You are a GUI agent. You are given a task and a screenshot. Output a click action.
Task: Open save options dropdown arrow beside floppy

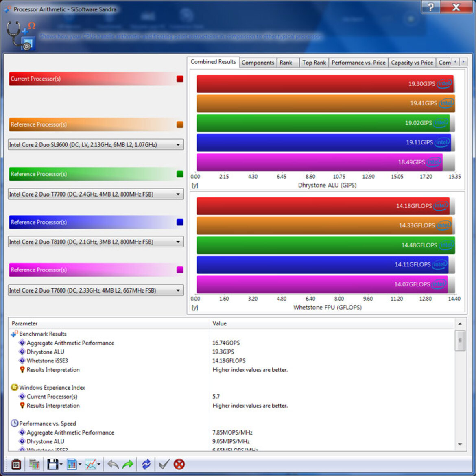pyautogui.click(x=61, y=464)
